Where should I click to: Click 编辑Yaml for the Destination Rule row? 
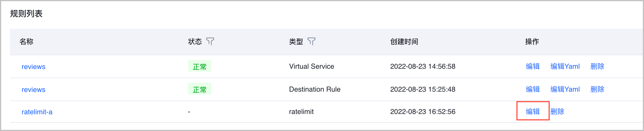(565, 89)
